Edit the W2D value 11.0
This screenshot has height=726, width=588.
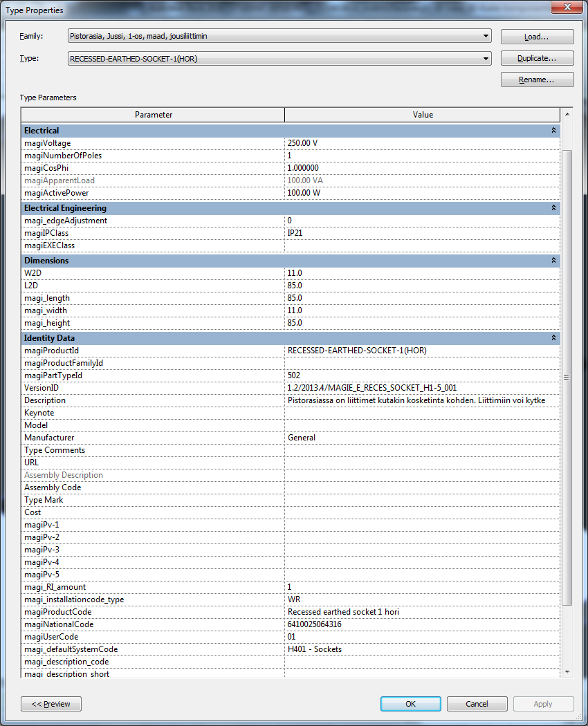pyautogui.click(x=422, y=273)
